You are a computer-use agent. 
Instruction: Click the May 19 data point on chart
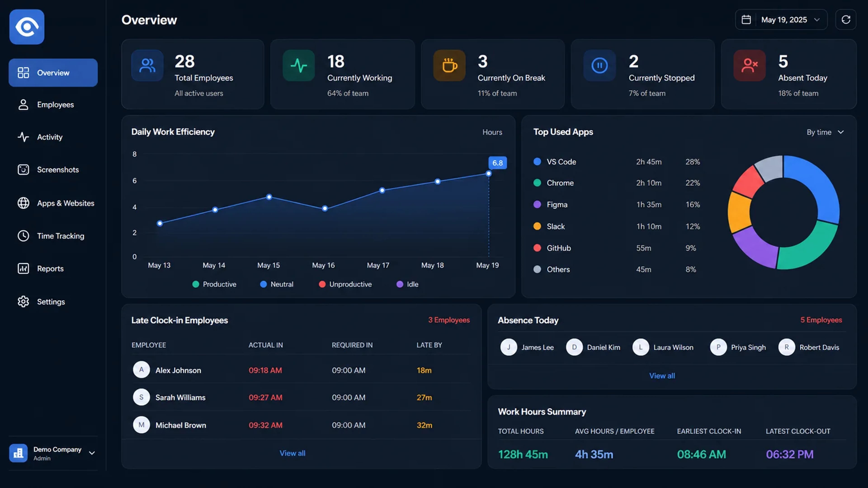pos(488,174)
